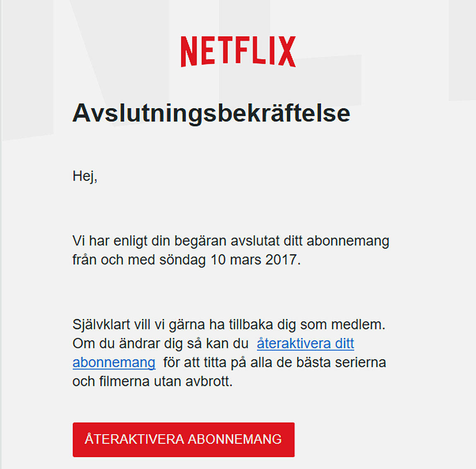The width and height of the screenshot is (476, 469).
Task: Select the year 2017 in the message
Action: [x=281, y=260]
